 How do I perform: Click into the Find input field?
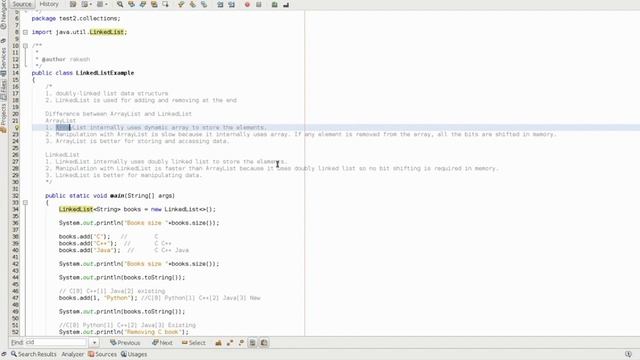click(x=56, y=342)
